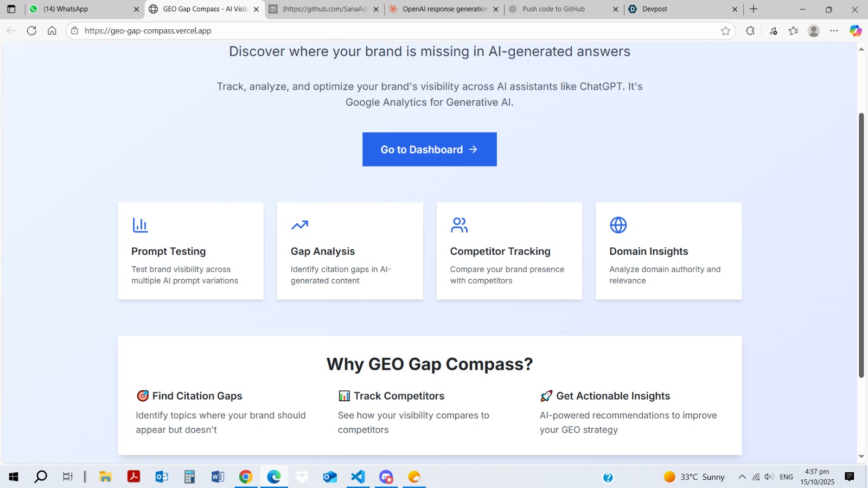The width and height of the screenshot is (868, 488).
Task: Close the WhatsApp tab
Action: tap(136, 9)
